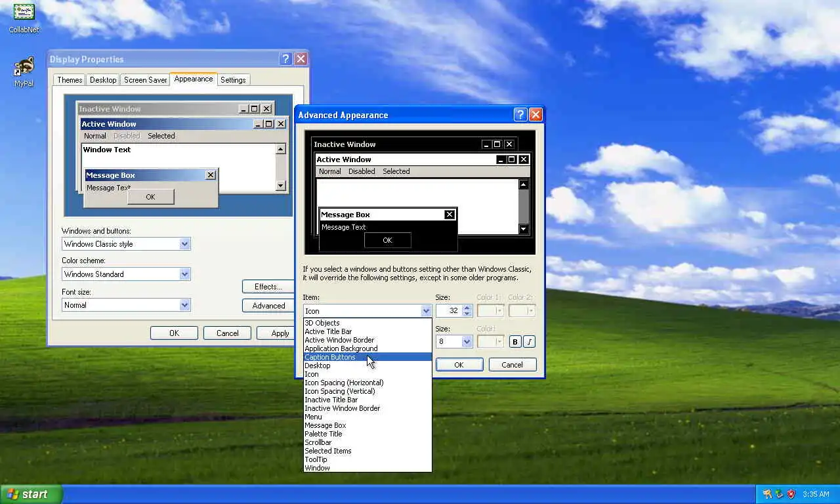Select Application Background list entry
The height and width of the screenshot is (504, 840).
(367, 348)
